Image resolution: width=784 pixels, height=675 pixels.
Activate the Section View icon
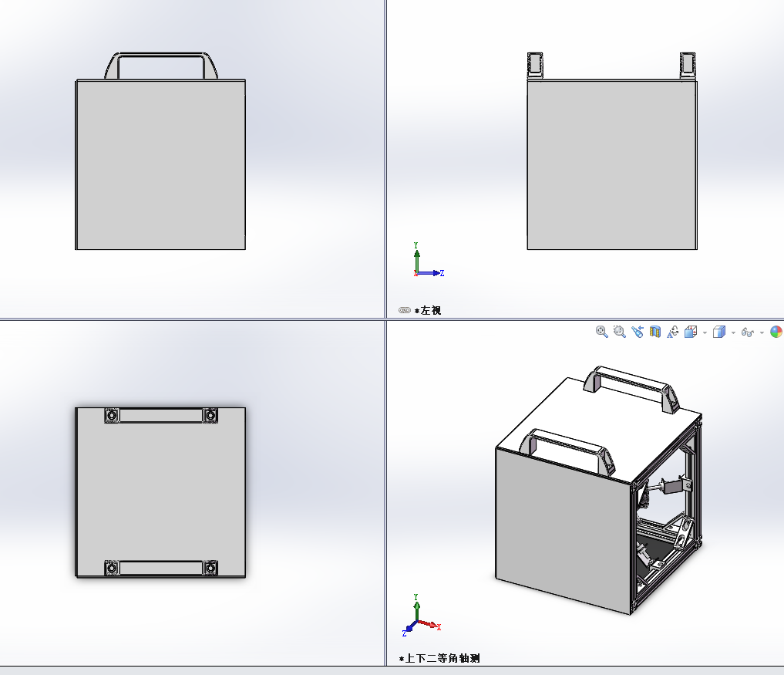click(655, 332)
